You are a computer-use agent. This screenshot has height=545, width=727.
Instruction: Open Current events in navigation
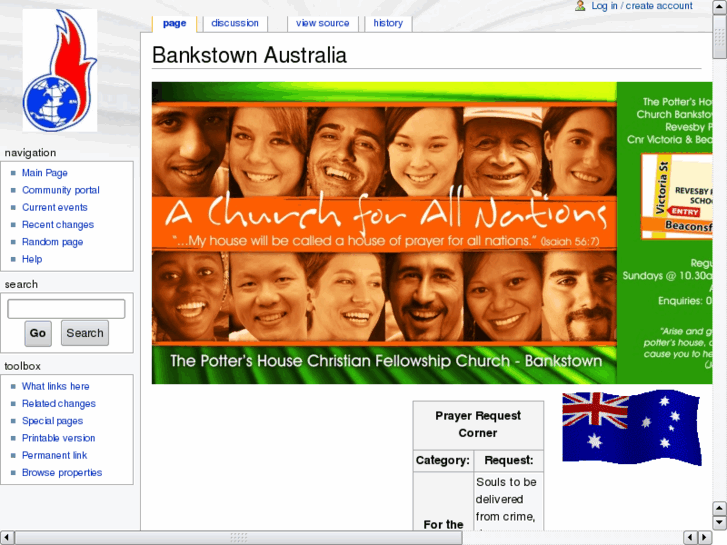pyautogui.click(x=55, y=207)
